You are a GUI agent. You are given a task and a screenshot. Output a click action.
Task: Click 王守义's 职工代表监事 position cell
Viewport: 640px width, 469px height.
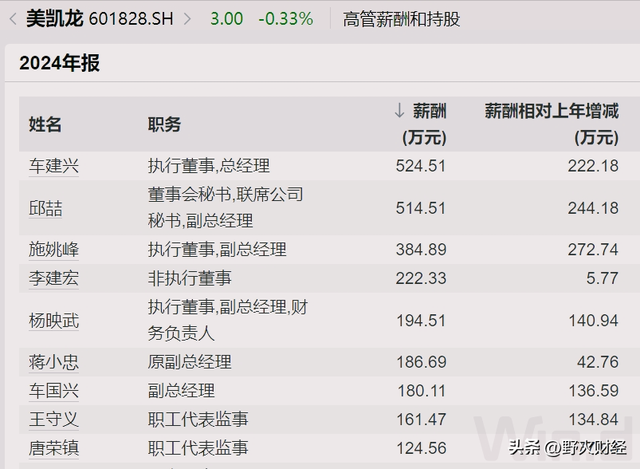coord(198,419)
